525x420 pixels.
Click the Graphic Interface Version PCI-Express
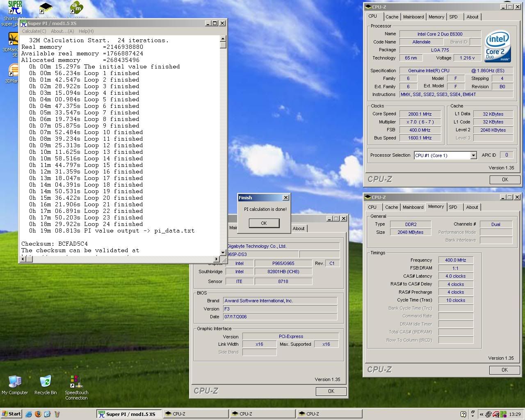[x=291, y=336]
